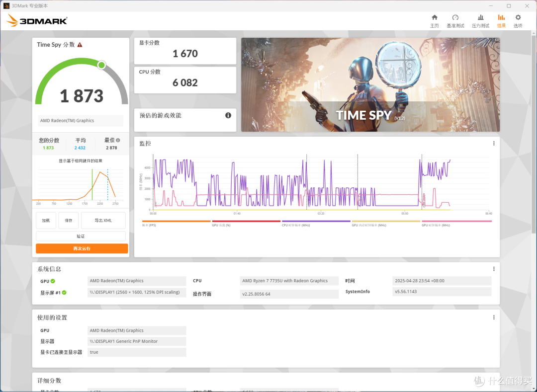Click info icon beside 最佳 score
Viewport: 537px width, 392px height.
[118, 140]
